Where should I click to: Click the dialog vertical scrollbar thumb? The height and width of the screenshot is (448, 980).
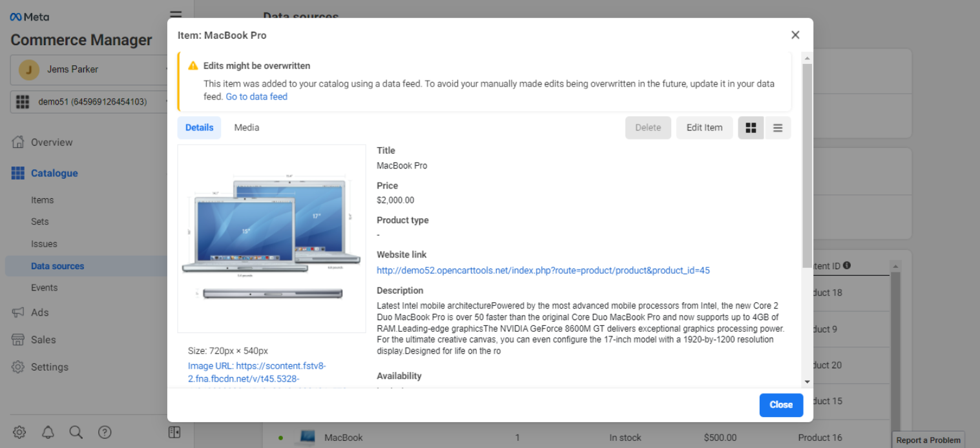(x=807, y=165)
